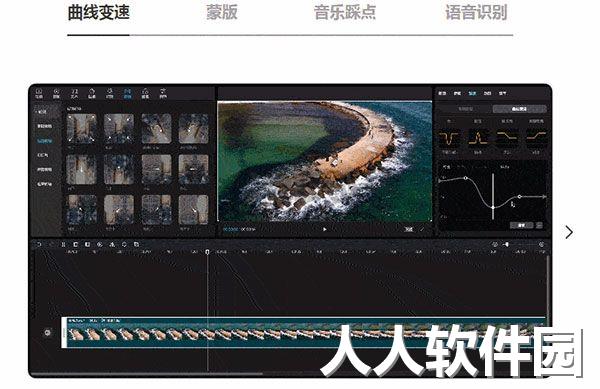Click the Crop icon in timeline toolbar
Viewport: 600px width, 389px height.
pyautogui.click(x=136, y=244)
